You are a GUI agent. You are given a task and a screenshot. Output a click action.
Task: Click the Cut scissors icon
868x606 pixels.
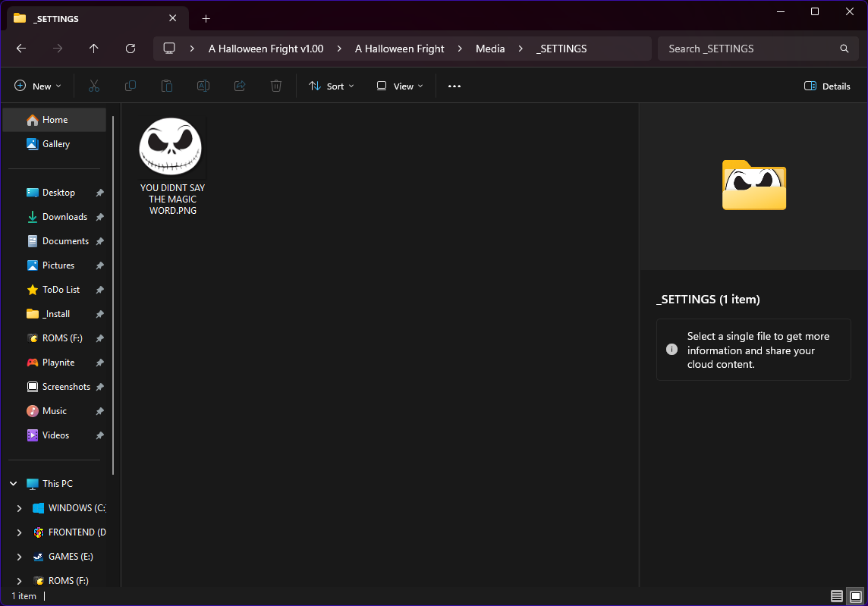94,86
